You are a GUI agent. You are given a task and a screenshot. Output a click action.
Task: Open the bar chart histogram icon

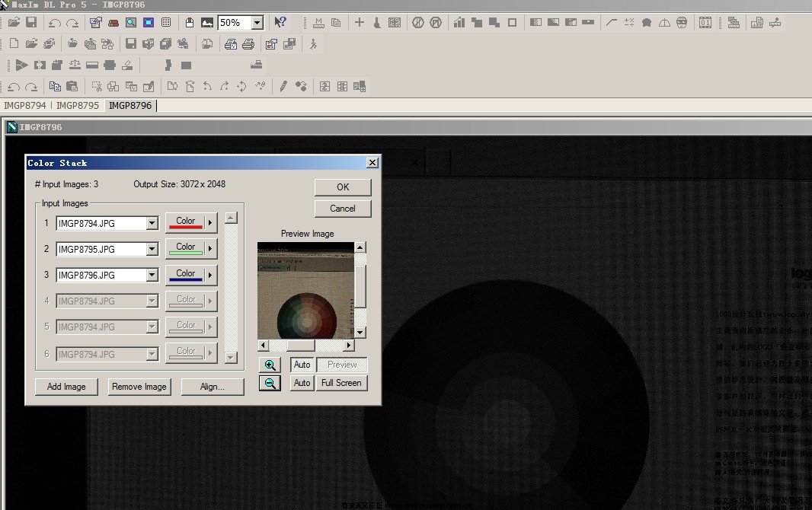[x=459, y=22]
